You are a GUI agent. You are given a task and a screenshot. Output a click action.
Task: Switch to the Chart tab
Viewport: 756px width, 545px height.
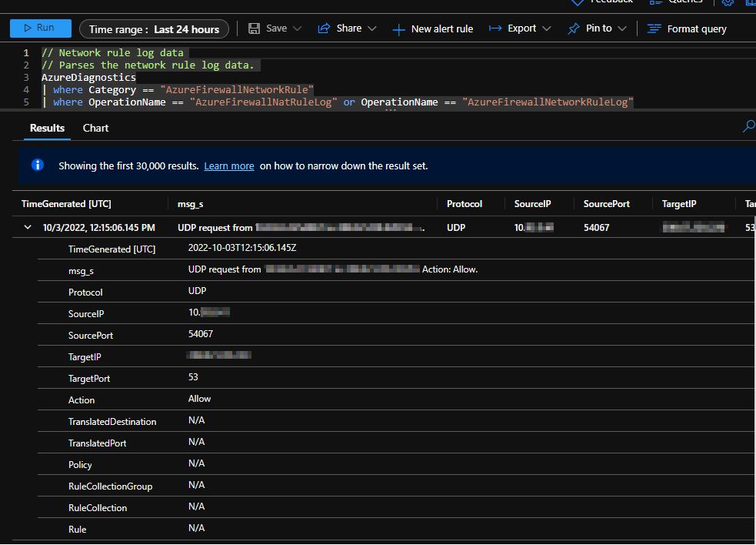click(95, 128)
